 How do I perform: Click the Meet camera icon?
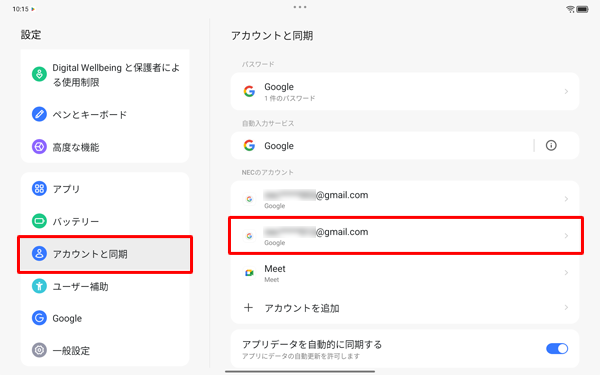click(249, 273)
